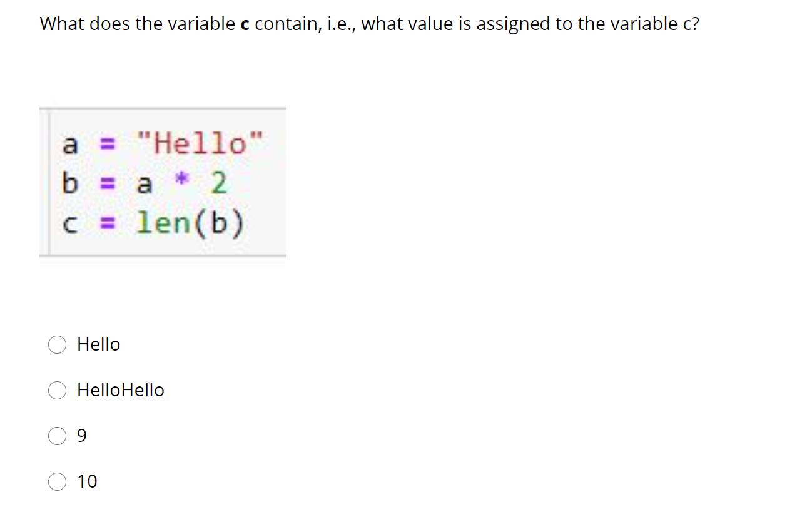Select the radio button for answer 10
This screenshot has width=812, height=524.
tap(57, 481)
